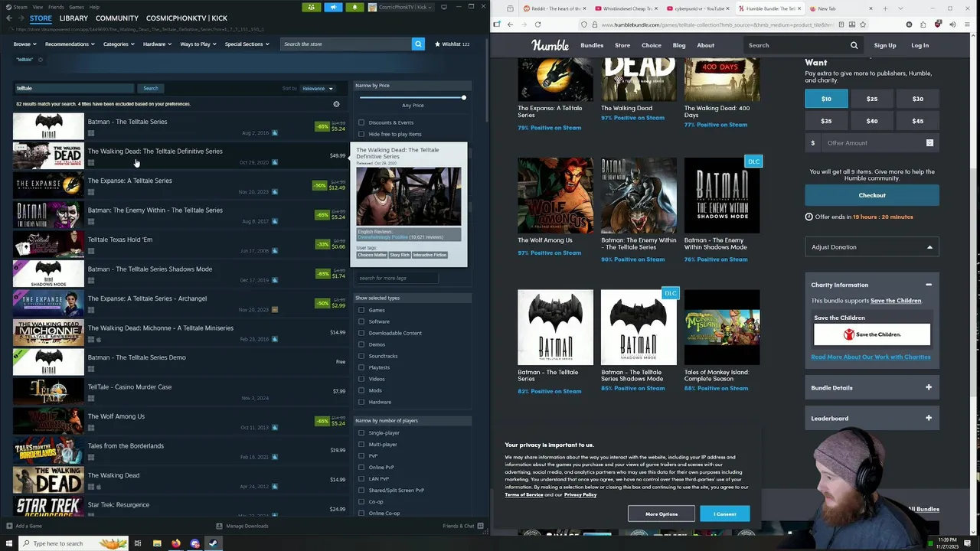Open Task View on taskbar
The image size is (980, 551).
click(138, 543)
